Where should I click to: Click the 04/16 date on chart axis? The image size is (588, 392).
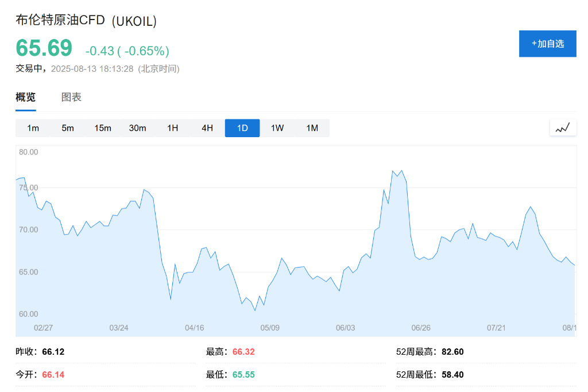[x=194, y=328]
